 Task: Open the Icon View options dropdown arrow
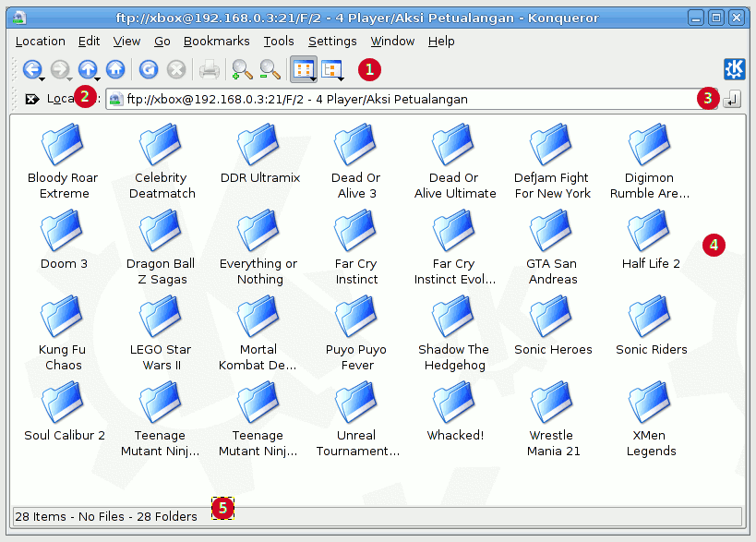pyautogui.click(x=314, y=78)
